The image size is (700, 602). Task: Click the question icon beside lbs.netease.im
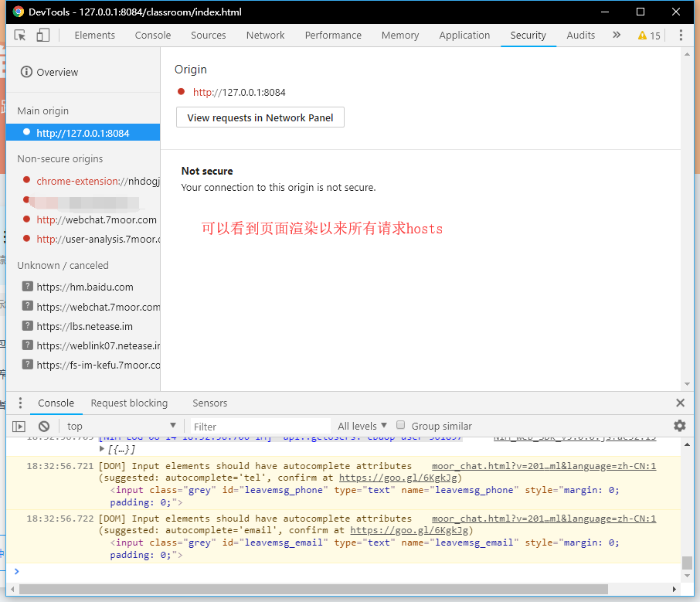(x=28, y=326)
